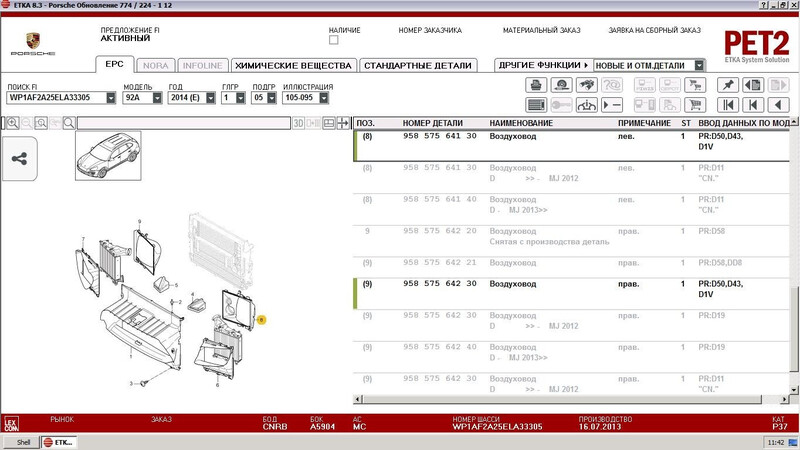Click the disc-with-pen toolbar icon
The height and width of the screenshot is (450, 800).
pos(561,85)
